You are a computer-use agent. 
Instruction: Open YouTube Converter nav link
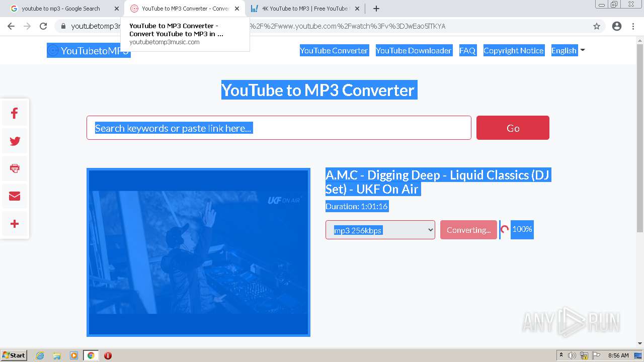pos(334,50)
